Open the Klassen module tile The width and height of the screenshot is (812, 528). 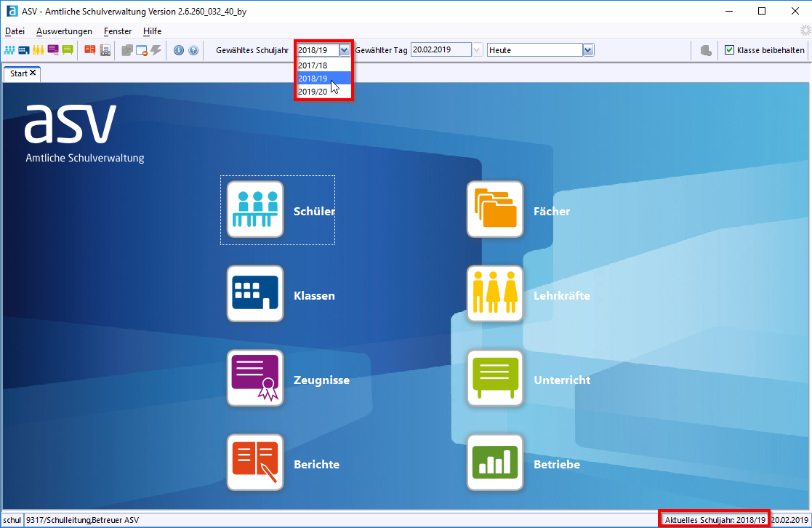tap(254, 294)
